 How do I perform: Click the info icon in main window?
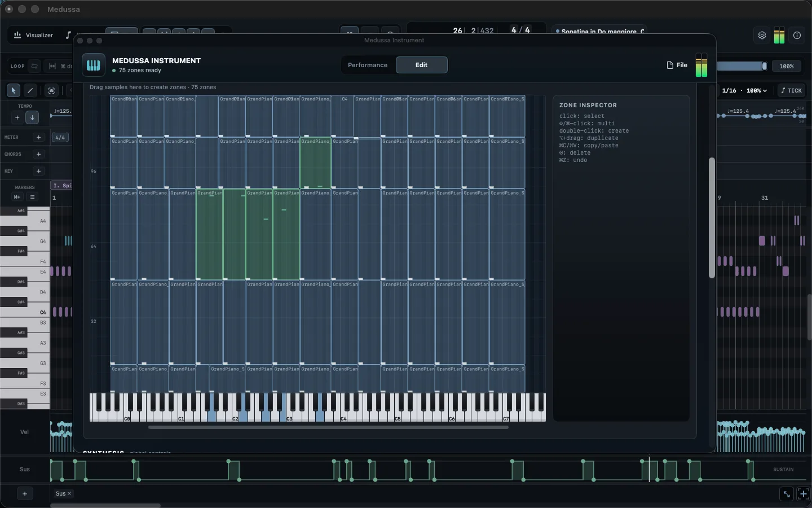click(797, 35)
